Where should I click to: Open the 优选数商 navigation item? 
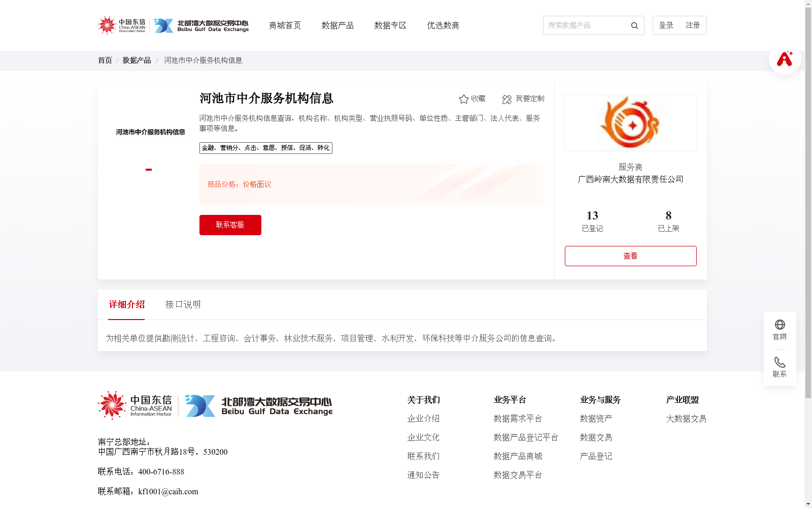pyautogui.click(x=443, y=25)
